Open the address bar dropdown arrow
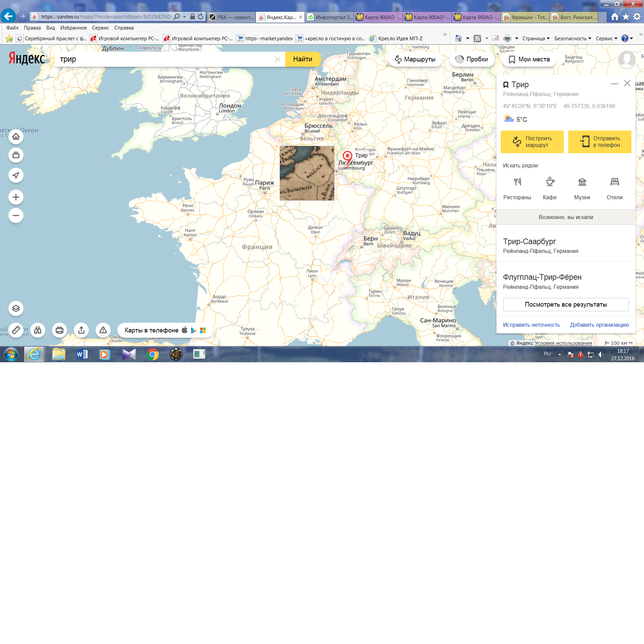Screen dimensions: 644x644 (x=184, y=17)
